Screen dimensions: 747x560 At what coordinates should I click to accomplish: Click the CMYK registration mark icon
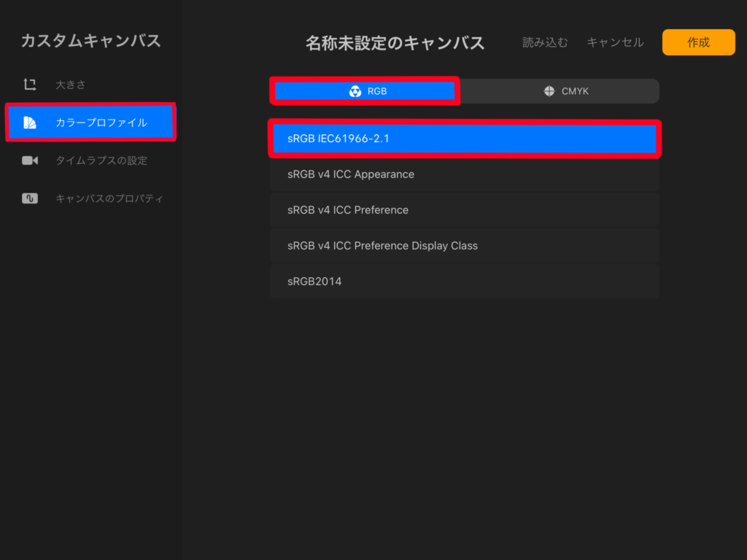(549, 91)
